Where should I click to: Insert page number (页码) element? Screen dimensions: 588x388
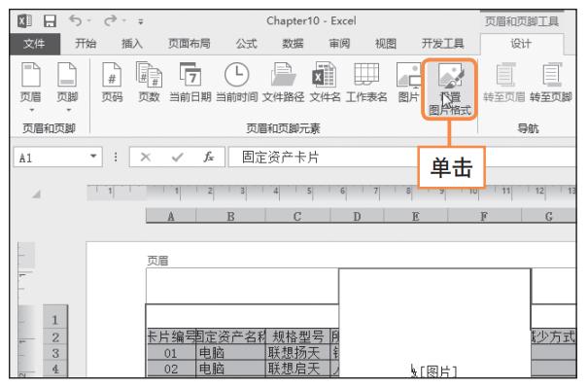pos(112,83)
